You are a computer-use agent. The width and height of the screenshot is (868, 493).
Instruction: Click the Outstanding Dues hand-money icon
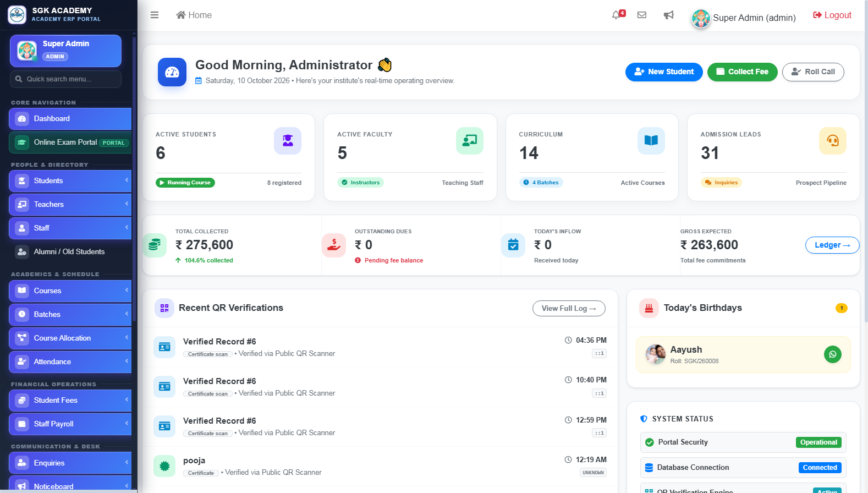pyautogui.click(x=334, y=245)
